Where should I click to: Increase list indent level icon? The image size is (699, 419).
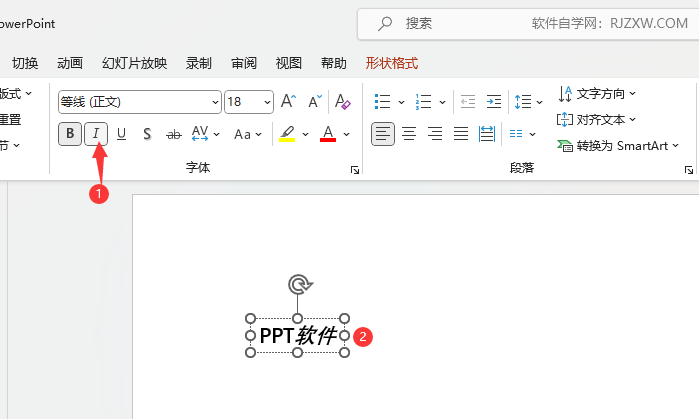click(493, 102)
